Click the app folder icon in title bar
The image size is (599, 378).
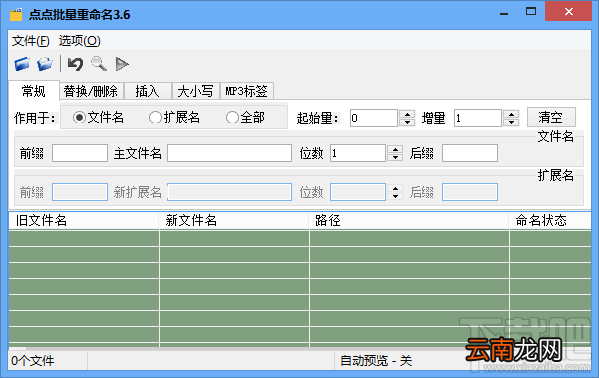pyautogui.click(x=16, y=15)
